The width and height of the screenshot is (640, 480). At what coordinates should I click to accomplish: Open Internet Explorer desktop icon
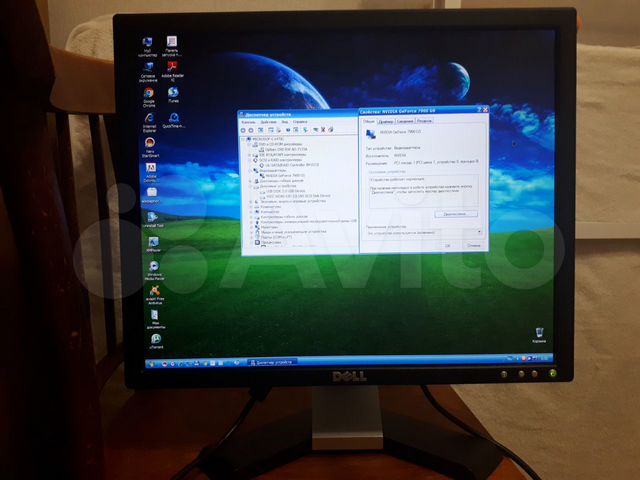tap(149, 119)
